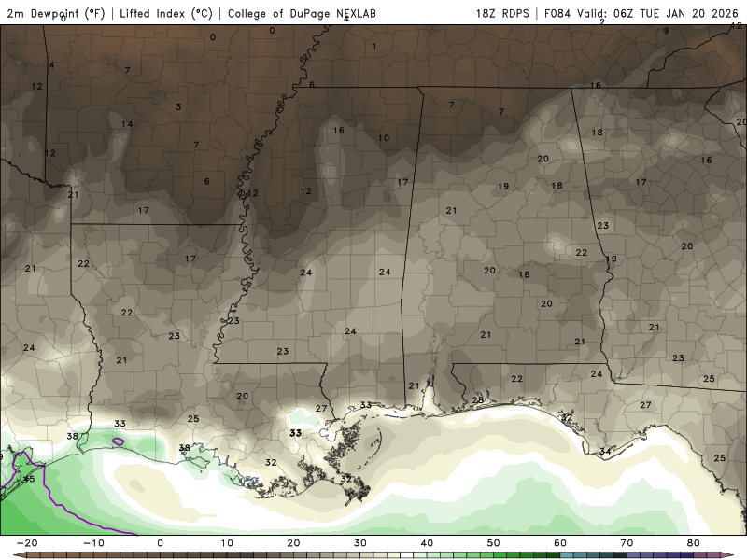747x560 pixels.
Task: Click the "28" dewpoint value on the map
Action: pos(478,400)
